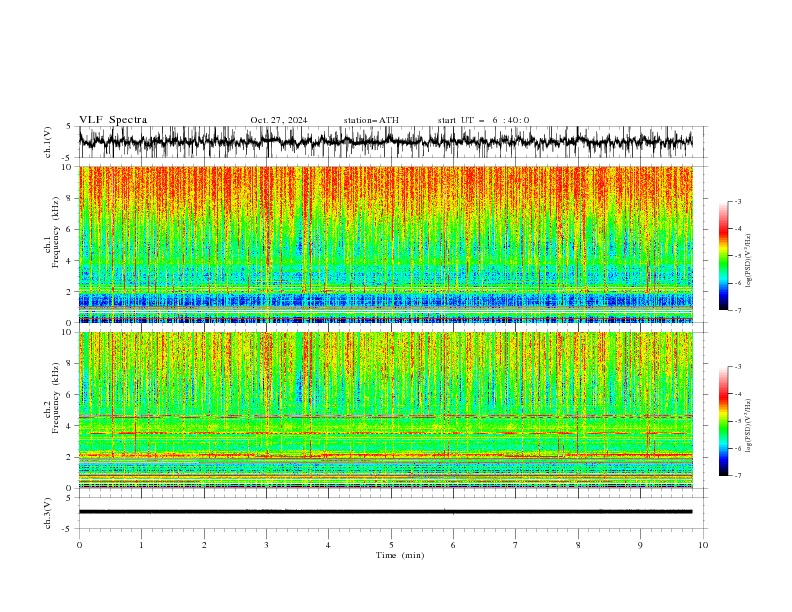The height and width of the screenshot is (612, 792).
Task: Click time axis tick label "5"
Action: [x=391, y=545]
